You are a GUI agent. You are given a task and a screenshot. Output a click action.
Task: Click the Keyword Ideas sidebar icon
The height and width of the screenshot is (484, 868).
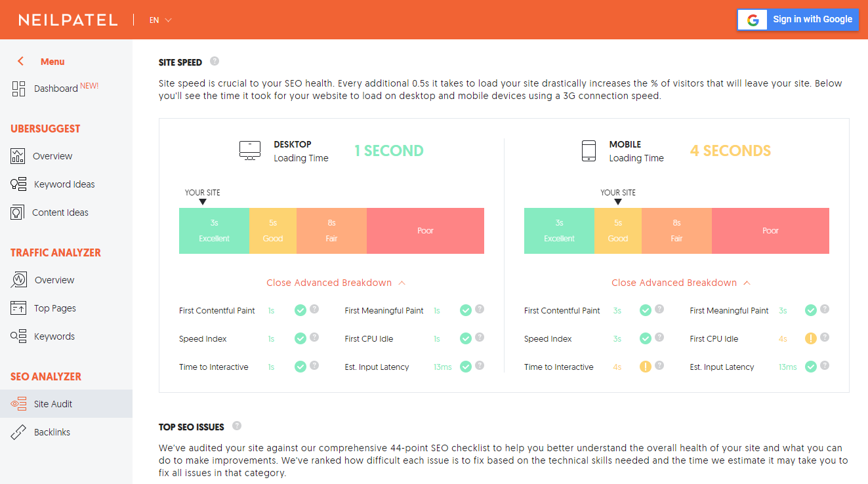18,184
